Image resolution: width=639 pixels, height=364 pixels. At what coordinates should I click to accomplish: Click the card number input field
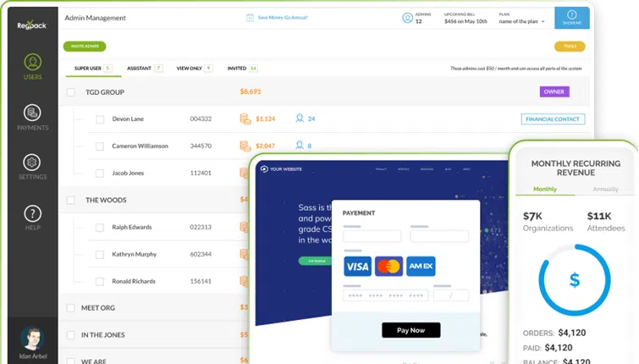click(385, 295)
